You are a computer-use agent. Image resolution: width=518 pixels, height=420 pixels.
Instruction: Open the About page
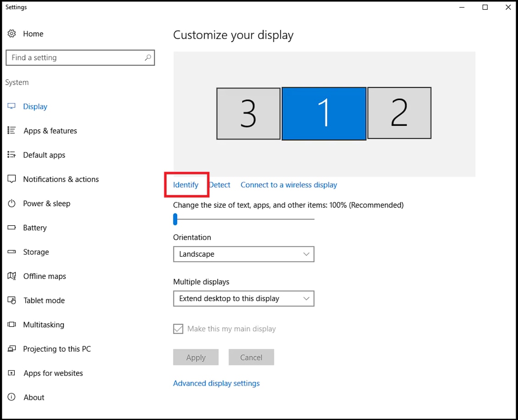click(x=33, y=398)
